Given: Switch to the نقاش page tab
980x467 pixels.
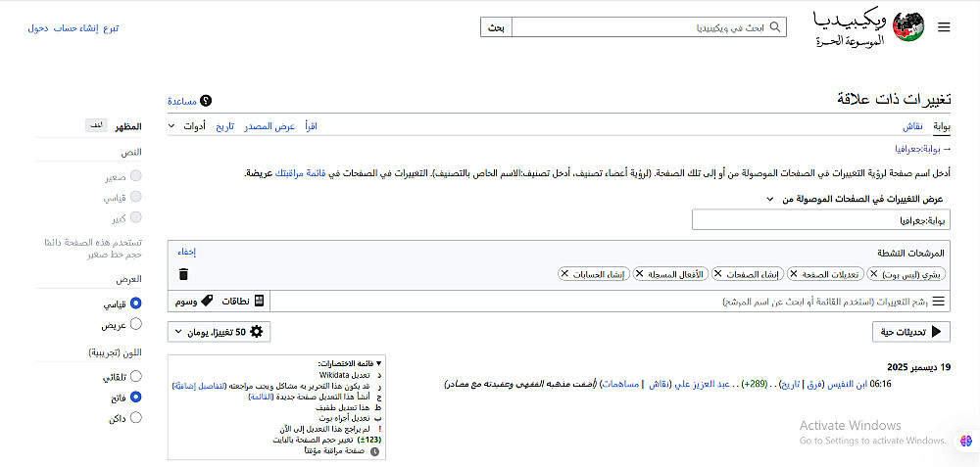Looking at the screenshot, I should [913, 126].
